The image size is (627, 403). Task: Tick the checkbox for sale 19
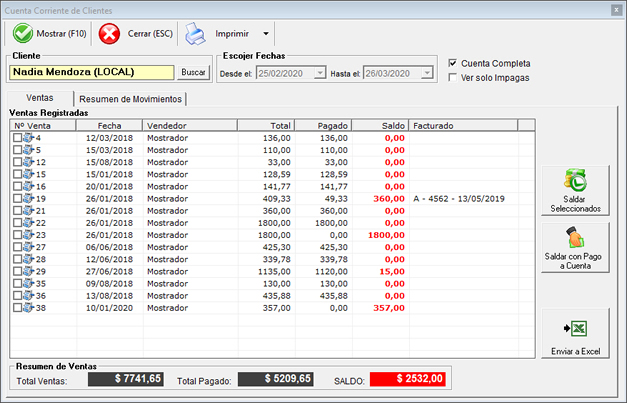(x=17, y=198)
